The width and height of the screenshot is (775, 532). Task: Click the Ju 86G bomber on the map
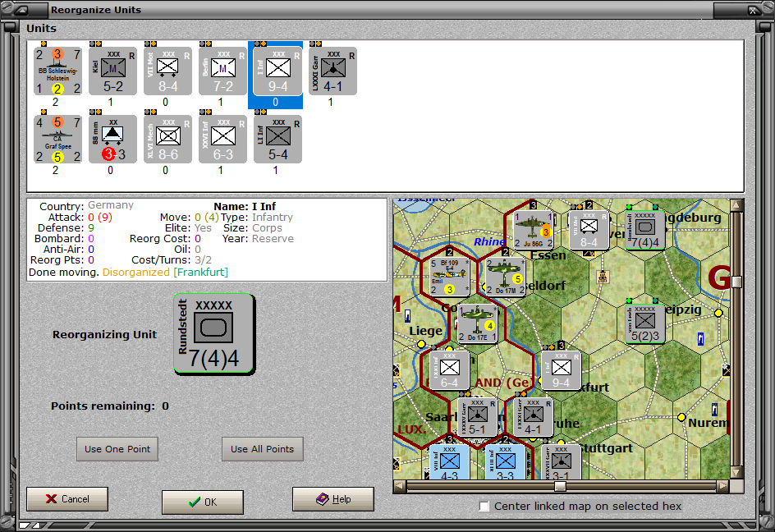pos(534,230)
